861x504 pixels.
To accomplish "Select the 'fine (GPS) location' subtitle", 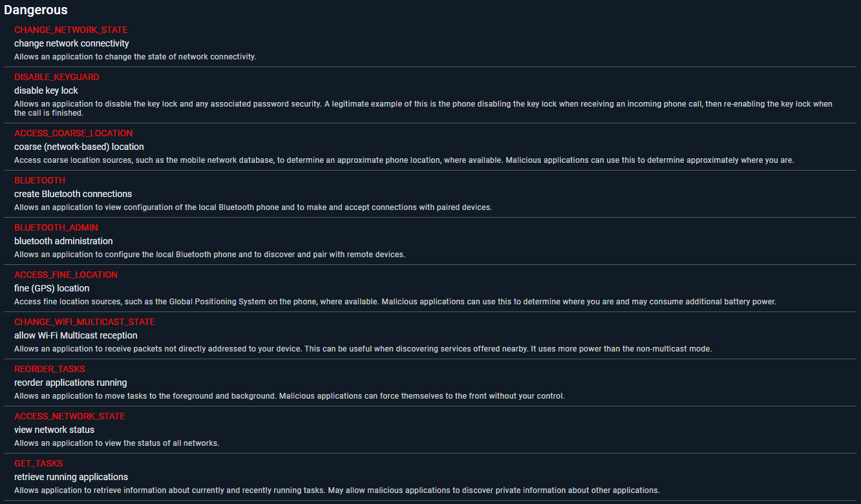I will tap(52, 288).
